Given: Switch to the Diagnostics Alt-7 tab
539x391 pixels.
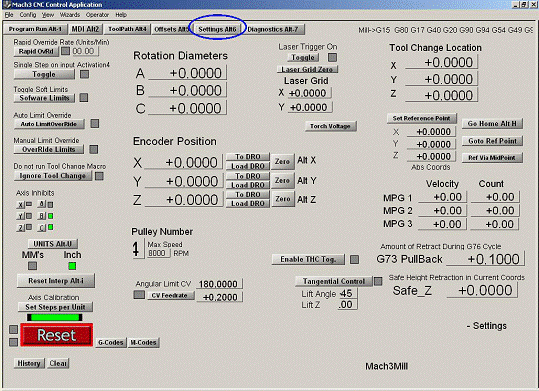Looking at the screenshot, I should (x=273, y=29).
